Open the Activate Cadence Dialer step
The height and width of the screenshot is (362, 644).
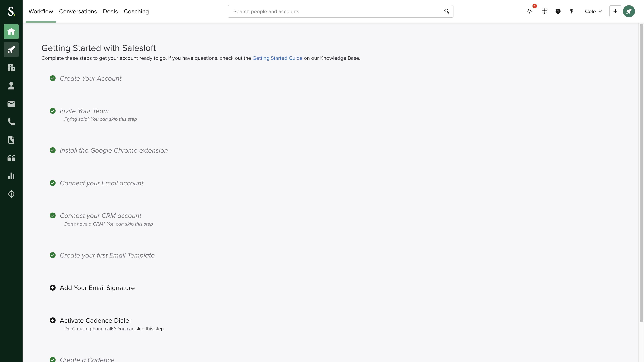click(x=96, y=320)
